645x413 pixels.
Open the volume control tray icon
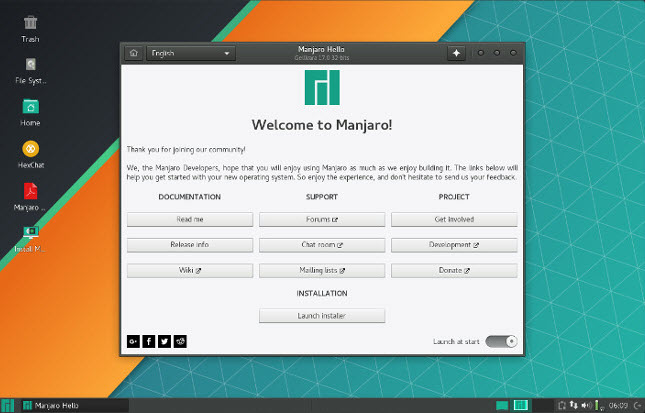tap(586, 406)
